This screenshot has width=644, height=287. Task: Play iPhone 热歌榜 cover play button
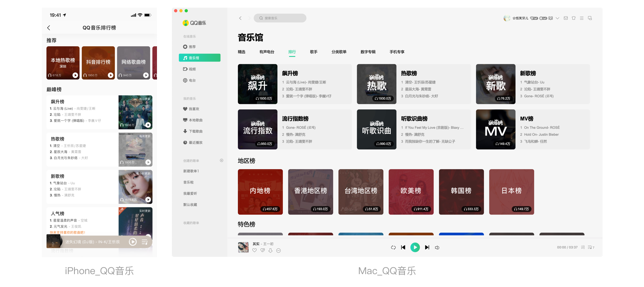[x=148, y=162]
